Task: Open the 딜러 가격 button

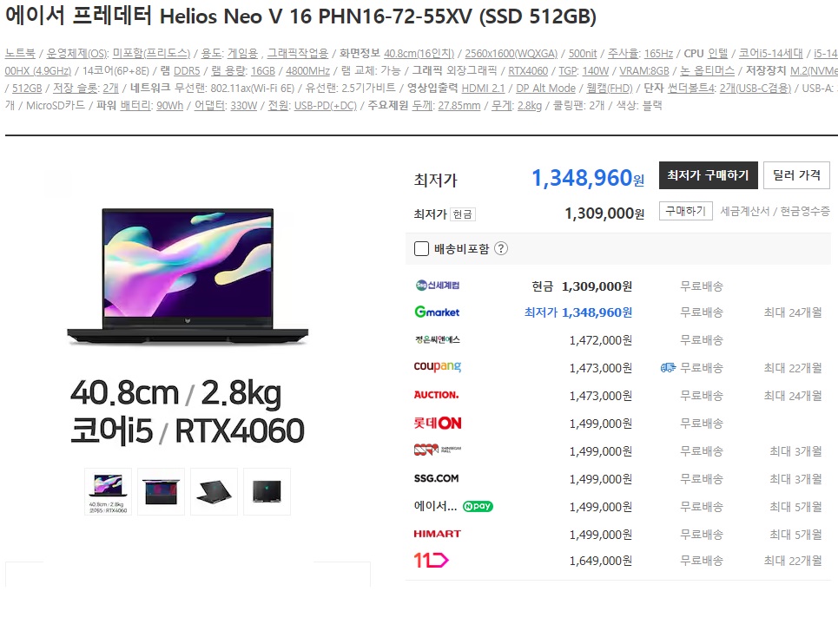Action: (796, 175)
